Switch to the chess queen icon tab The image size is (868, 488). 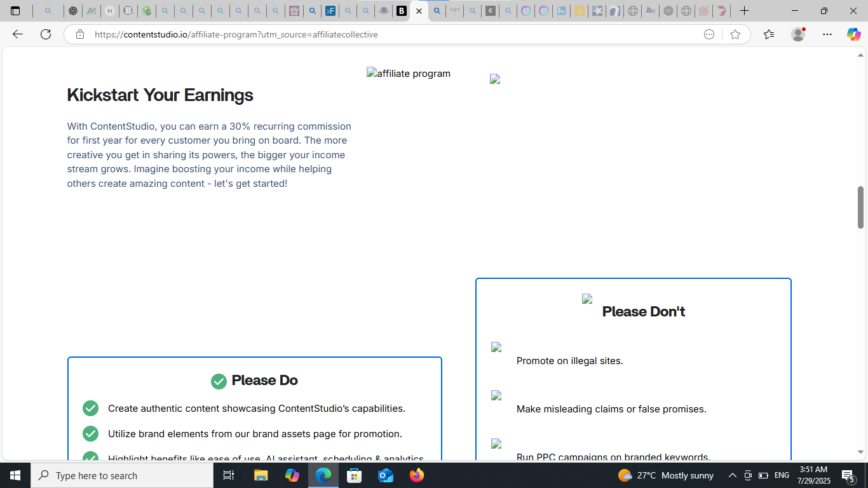point(294,11)
